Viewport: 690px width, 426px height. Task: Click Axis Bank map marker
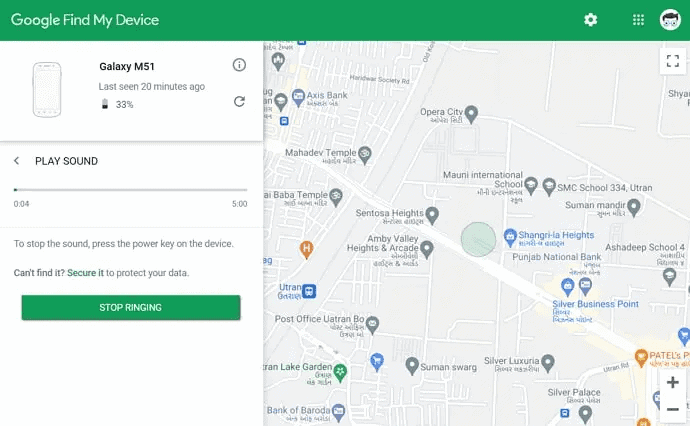(x=298, y=98)
